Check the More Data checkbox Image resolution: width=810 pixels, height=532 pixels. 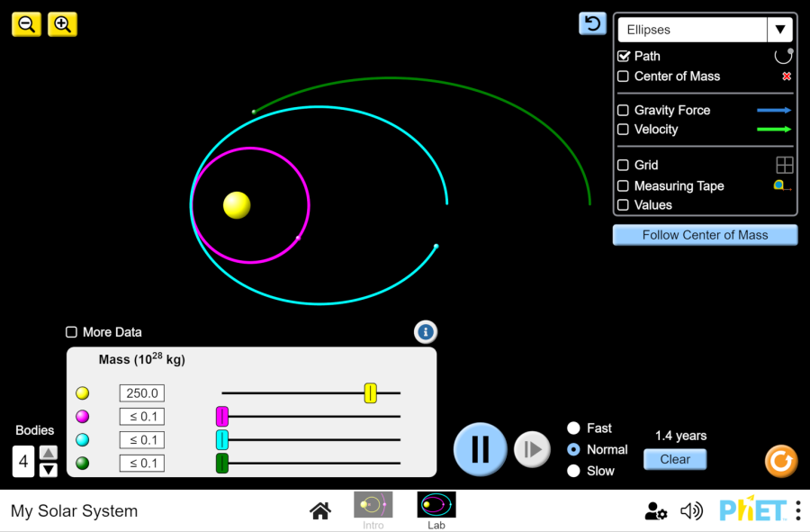point(71,332)
